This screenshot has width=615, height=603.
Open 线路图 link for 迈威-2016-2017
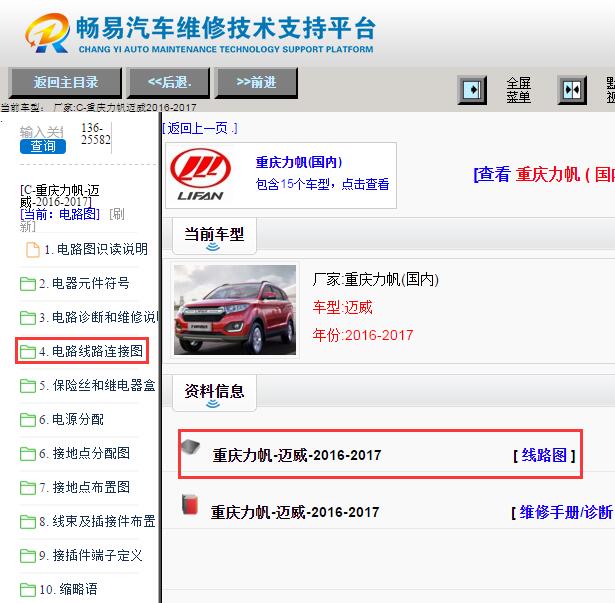(544, 455)
